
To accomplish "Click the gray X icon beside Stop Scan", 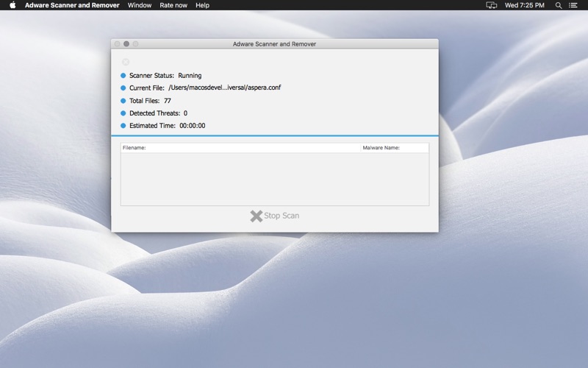I will click(x=257, y=216).
